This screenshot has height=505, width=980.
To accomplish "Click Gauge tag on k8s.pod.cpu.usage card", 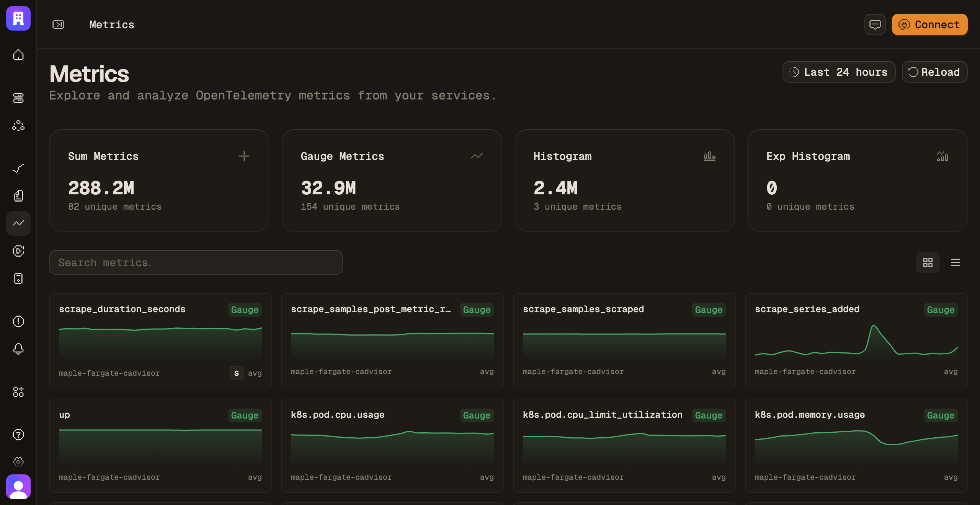I will [477, 415].
